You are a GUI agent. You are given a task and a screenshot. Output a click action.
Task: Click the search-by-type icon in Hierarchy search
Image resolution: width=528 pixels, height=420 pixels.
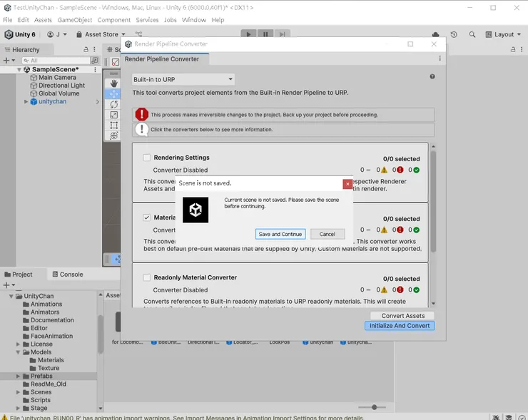point(95,60)
